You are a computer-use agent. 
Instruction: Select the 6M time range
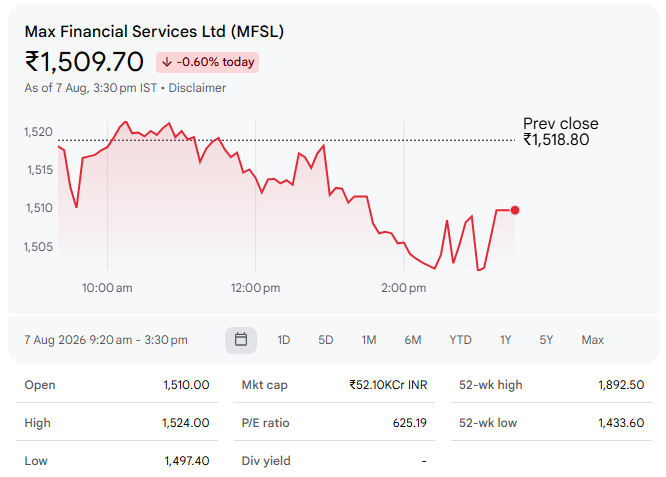tap(413, 340)
